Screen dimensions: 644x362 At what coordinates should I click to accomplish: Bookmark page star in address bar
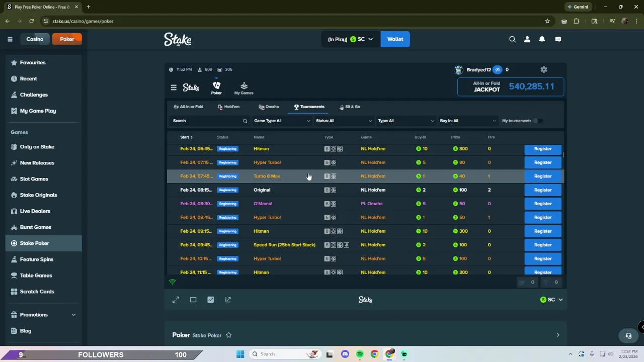coord(547,21)
